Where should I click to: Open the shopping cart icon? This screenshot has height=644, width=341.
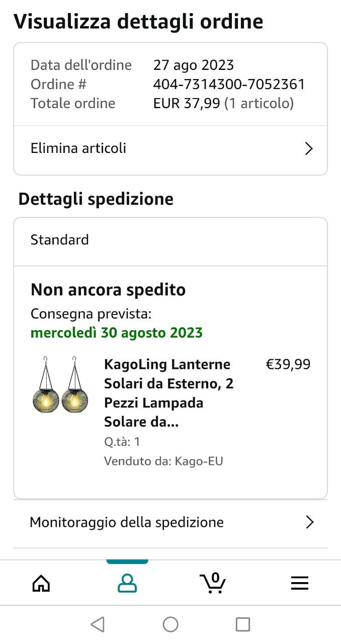[x=213, y=583]
